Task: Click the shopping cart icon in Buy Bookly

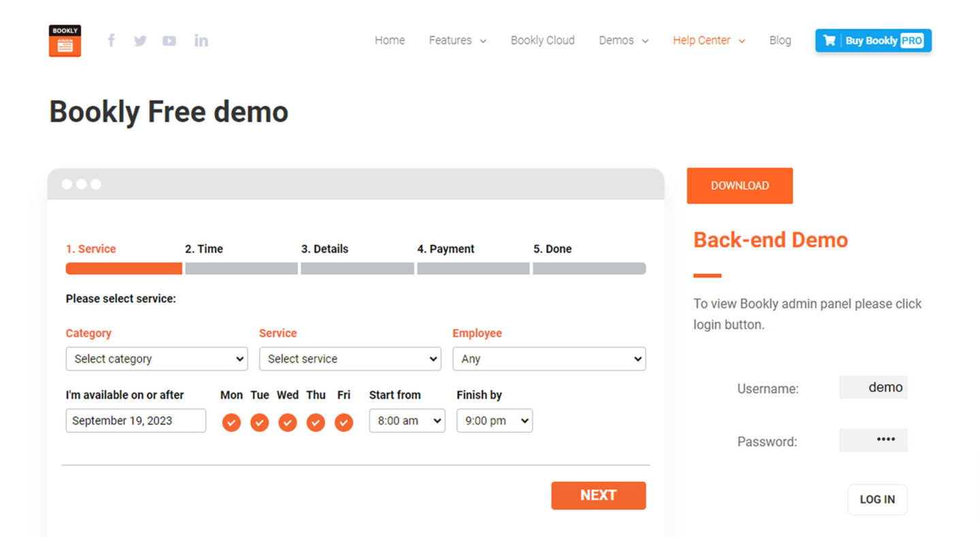Action: tap(829, 40)
